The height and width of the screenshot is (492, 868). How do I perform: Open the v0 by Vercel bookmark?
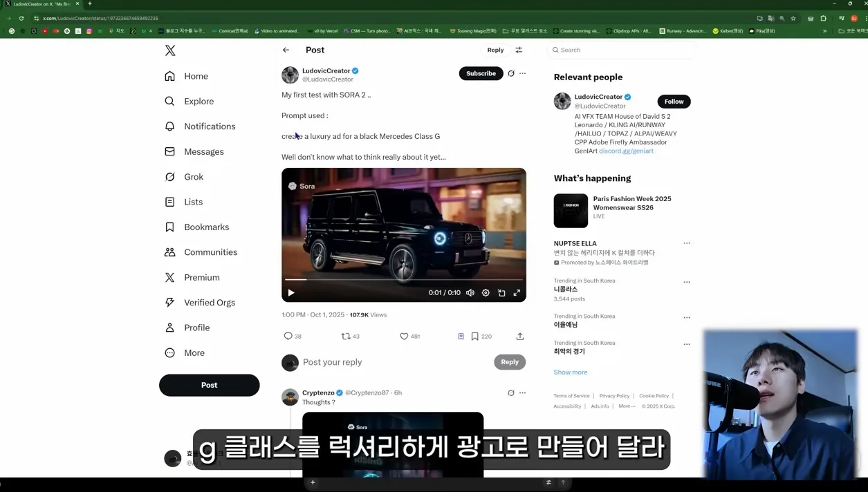(x=322, y=31)
